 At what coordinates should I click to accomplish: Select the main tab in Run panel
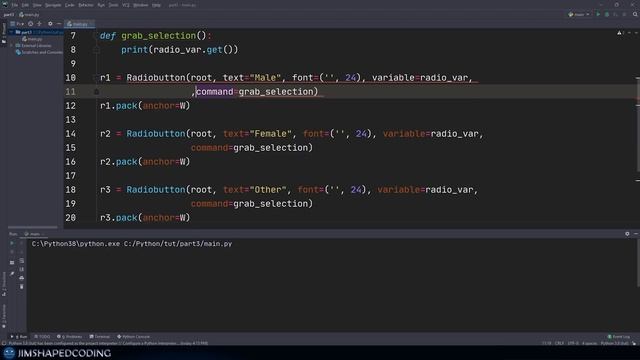point(35,234)
